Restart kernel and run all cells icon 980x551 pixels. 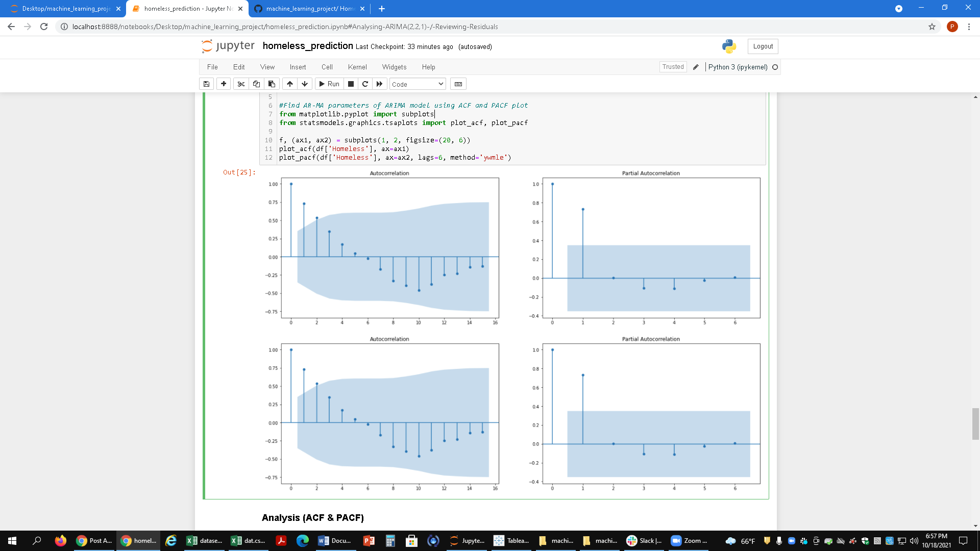coord(379,84)
